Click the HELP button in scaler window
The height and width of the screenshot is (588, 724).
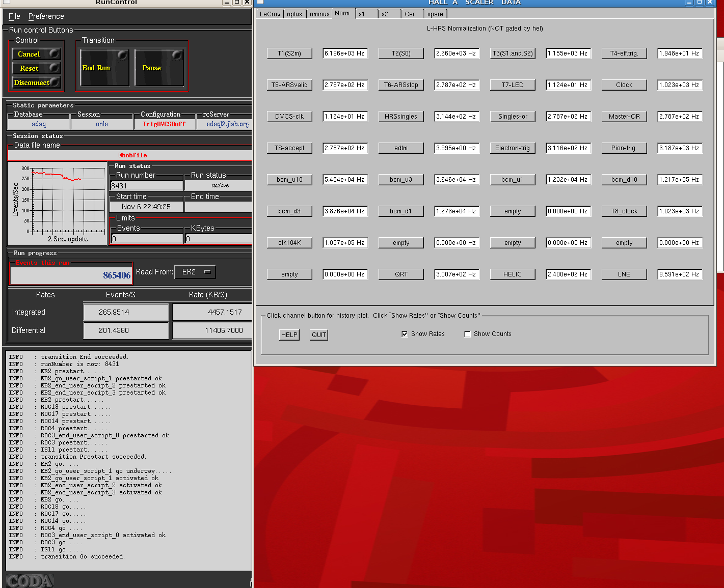tap(289, 334)
